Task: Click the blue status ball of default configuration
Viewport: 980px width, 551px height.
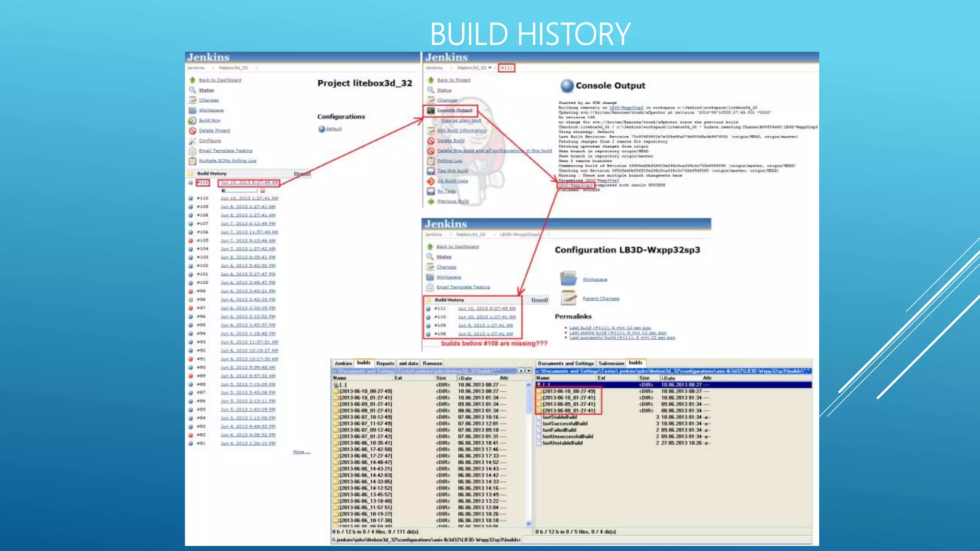Action: tap(322, 129)
